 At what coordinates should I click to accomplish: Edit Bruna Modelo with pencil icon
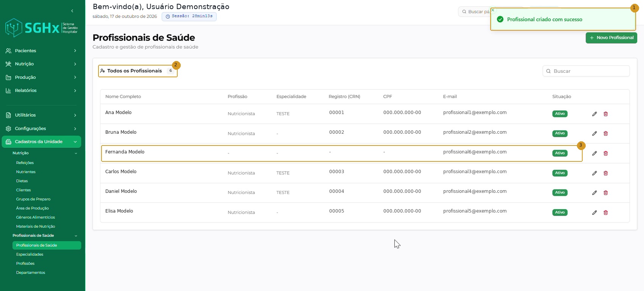pyautogui.click(x=594, y=134)
